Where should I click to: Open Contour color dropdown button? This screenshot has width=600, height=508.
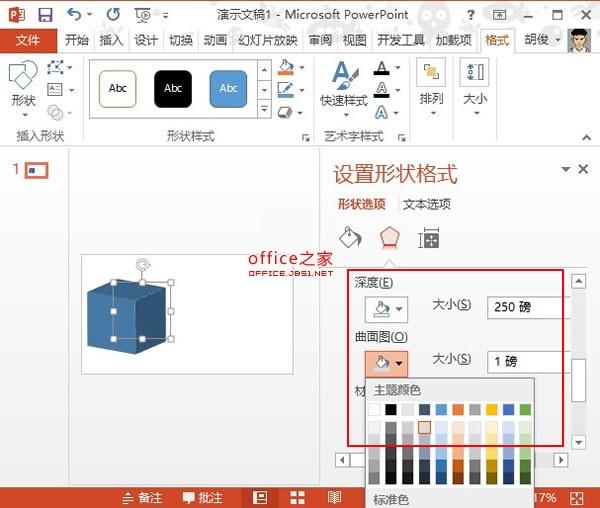tap(386, 363)
